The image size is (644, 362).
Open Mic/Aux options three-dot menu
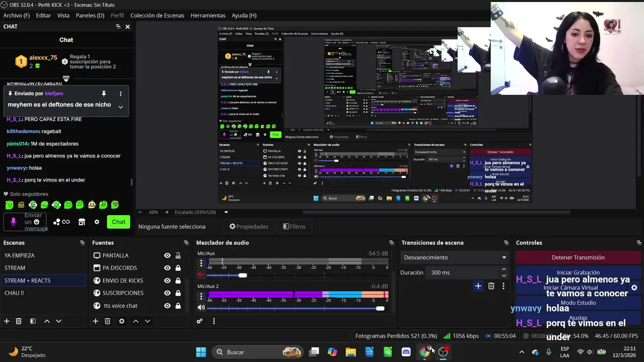click(x=201, y=263)
